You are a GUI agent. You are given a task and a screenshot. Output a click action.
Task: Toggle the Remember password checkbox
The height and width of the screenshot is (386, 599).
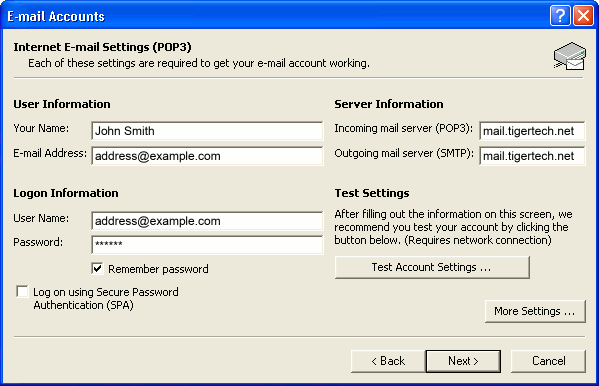(97, 269)
